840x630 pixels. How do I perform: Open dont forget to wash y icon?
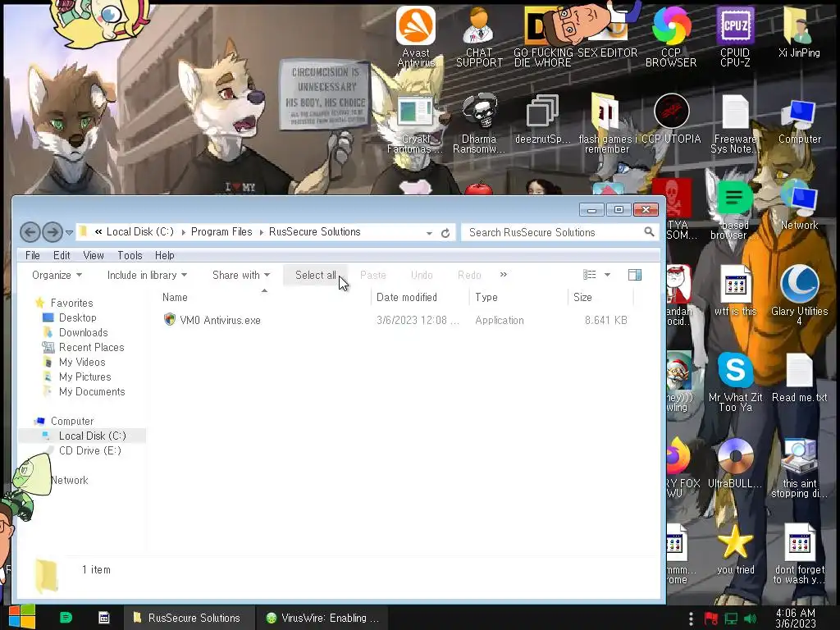799,554
